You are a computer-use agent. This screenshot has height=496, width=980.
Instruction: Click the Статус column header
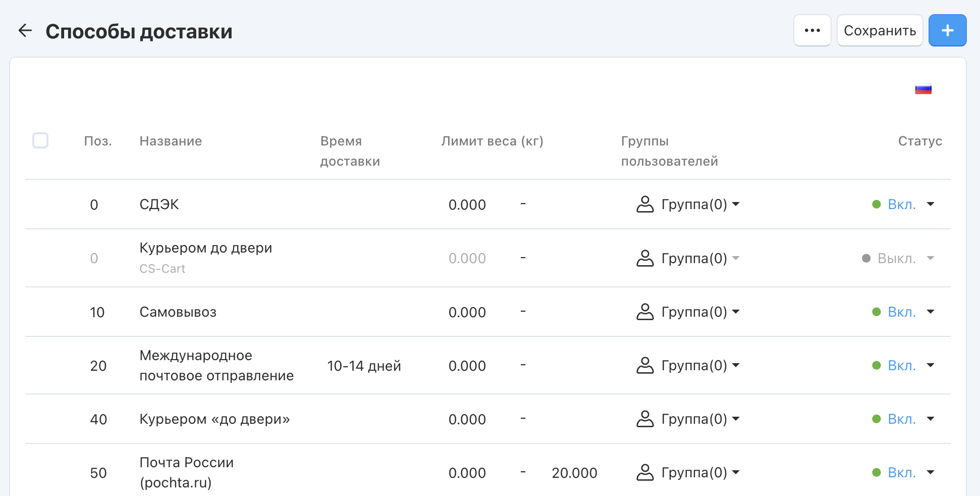919,141
